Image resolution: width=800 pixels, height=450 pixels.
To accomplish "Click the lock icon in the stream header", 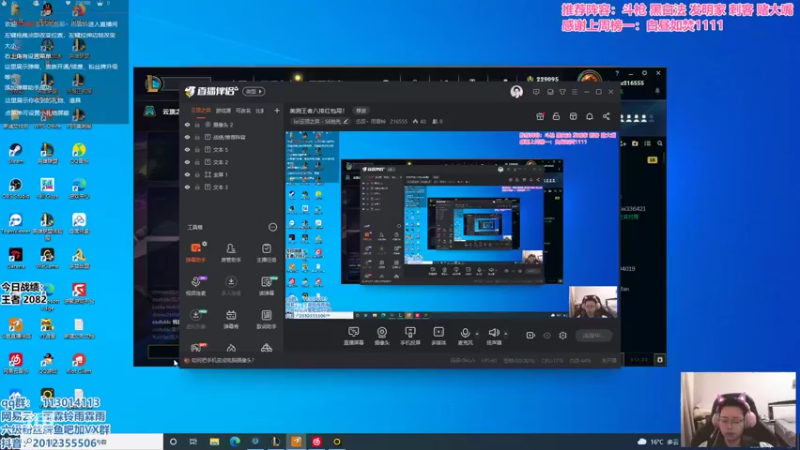I will pyautogui.click(x=556, y=116).
